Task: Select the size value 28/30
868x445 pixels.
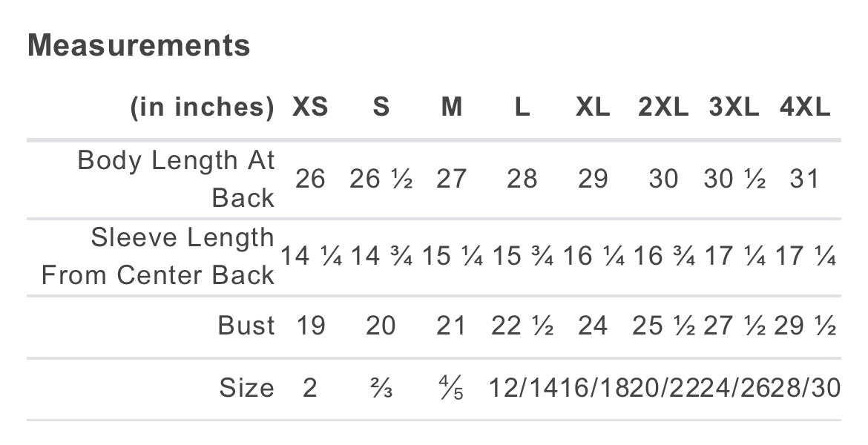Action: 806,387
